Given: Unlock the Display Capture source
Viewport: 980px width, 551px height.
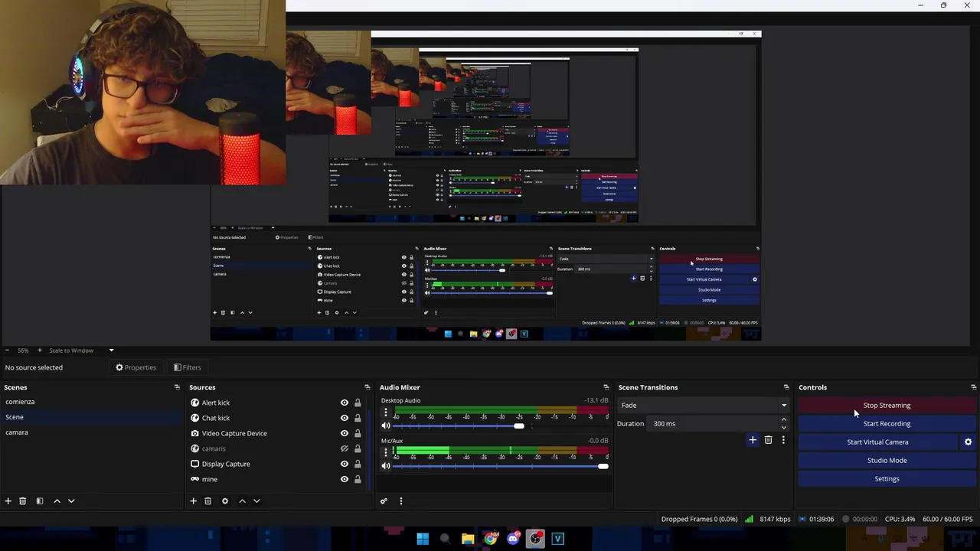Looking at the screenshot, I should point(358,464).
